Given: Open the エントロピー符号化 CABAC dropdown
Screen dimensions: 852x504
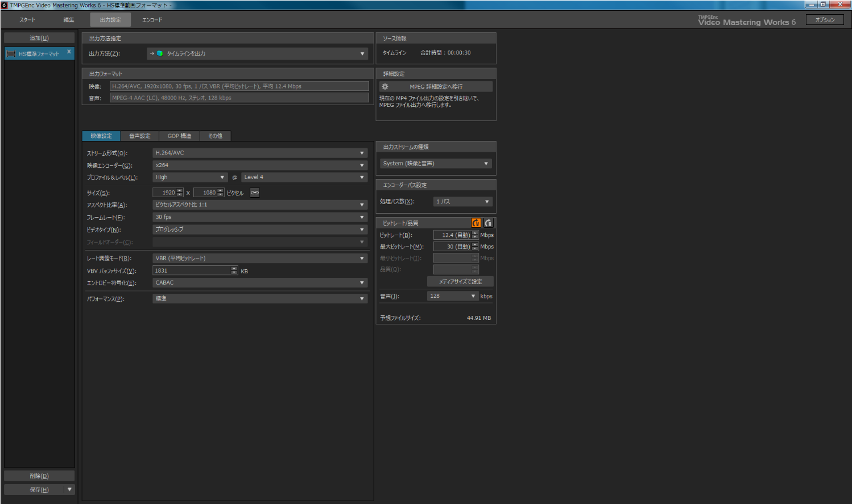Looking at the screenshot, I should point(260,282).
